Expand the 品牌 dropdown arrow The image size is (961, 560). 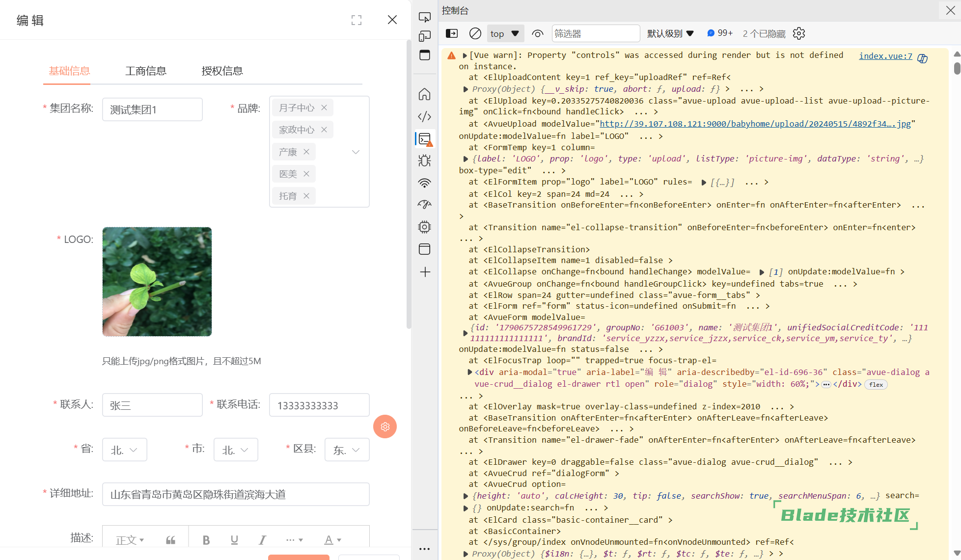[x=356, y=152]
